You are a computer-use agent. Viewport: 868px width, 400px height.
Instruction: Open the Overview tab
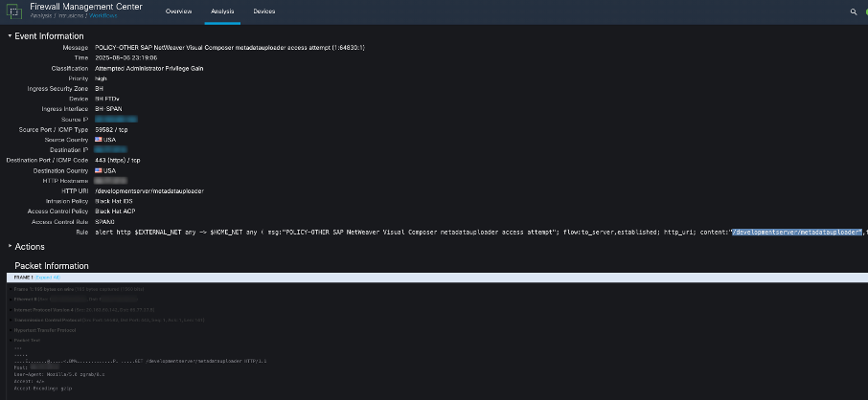pos(178,11)
